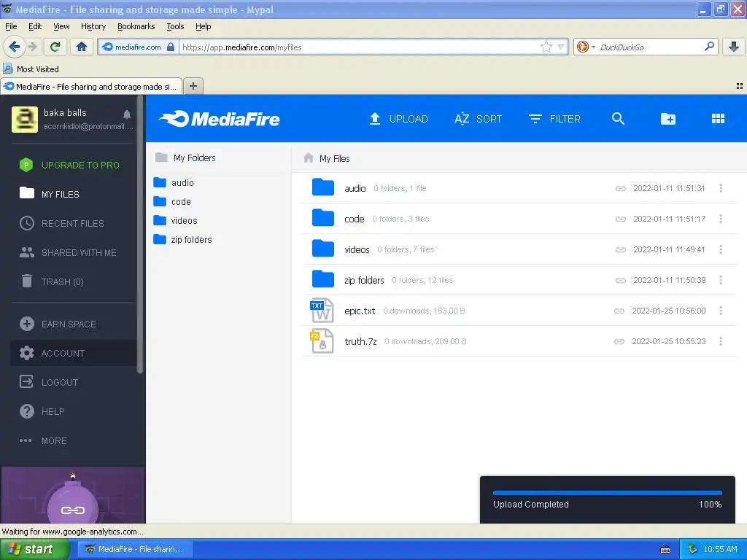Open the History menu

click(x=93, y=26)
